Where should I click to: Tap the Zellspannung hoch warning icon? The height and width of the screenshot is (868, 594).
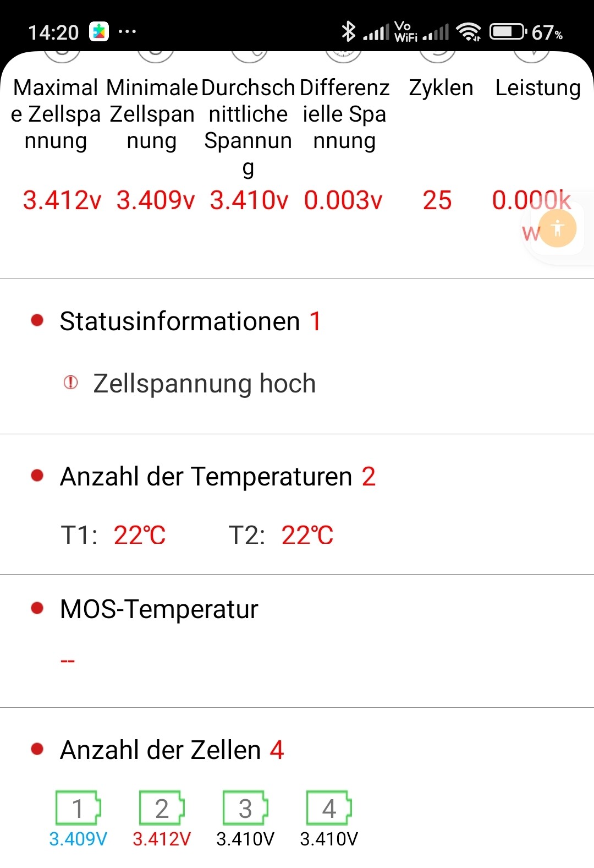pyautogui.click(x=71, y=383)
